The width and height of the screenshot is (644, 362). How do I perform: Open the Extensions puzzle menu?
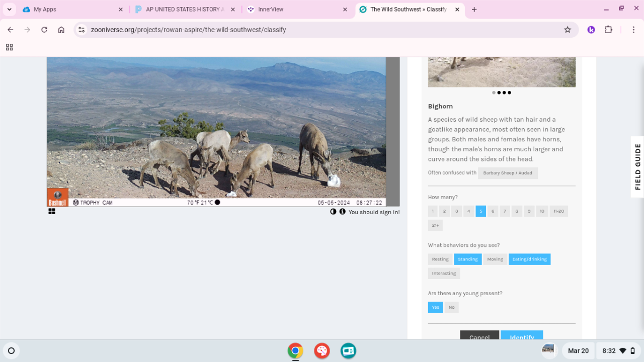tap(608, 30)
